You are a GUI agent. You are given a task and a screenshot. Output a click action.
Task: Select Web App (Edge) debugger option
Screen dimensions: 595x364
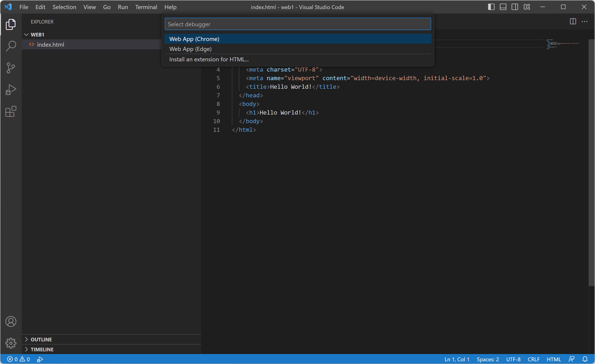[190, 49]
